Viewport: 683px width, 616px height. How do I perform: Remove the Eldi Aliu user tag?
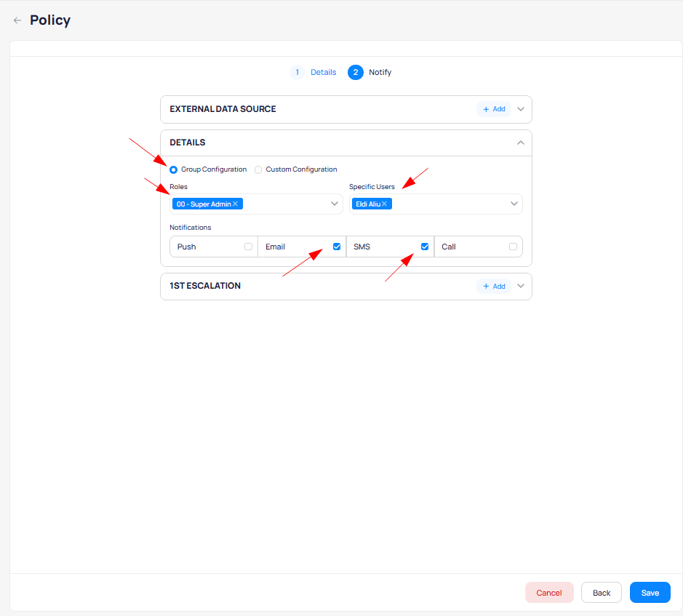coord(384,204)
